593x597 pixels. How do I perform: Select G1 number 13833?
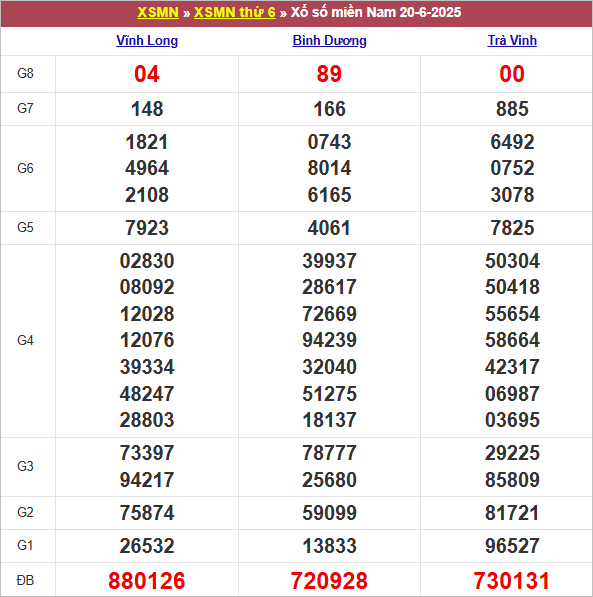click(x=329, y=546)
